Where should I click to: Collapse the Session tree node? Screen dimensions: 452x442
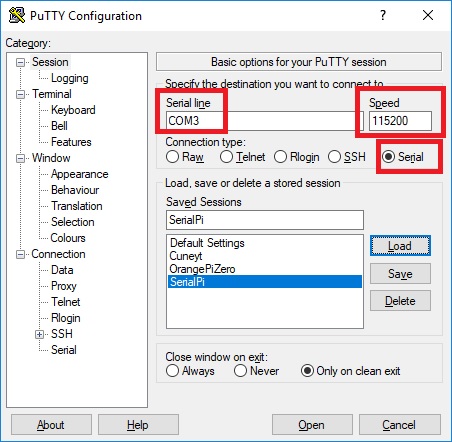(x=21, y=62)
